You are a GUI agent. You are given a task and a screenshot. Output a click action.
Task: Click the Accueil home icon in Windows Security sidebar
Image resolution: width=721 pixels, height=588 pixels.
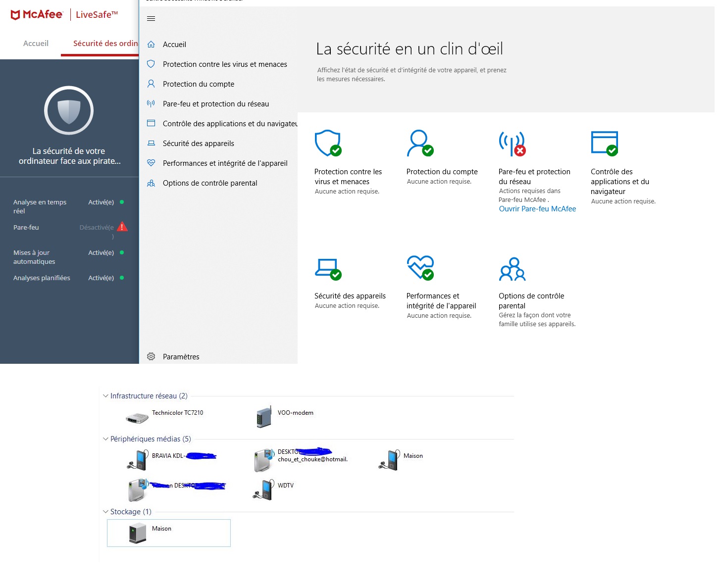151,44
